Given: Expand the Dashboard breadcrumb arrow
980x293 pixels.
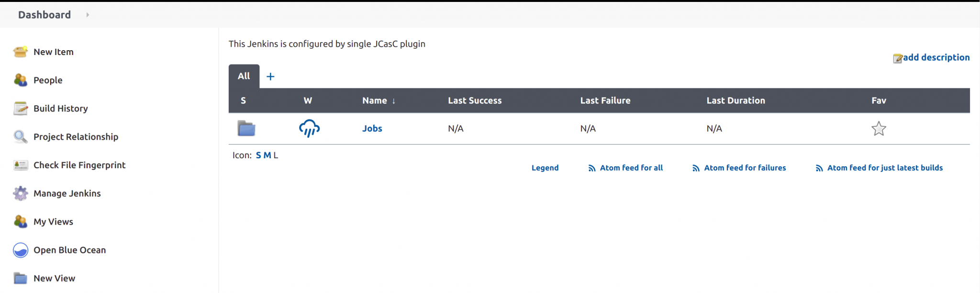Looking at the screenshot, I should 88,15.
